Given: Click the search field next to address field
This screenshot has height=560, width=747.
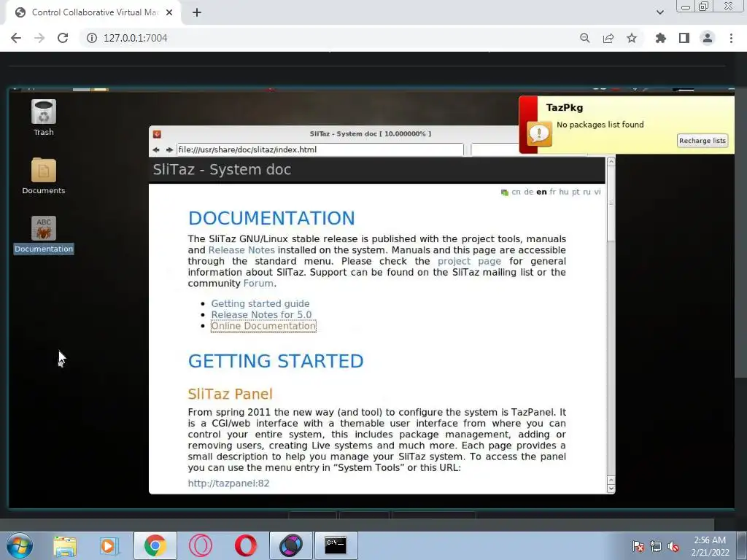Looking at the screenshot, I should point(495,149).
